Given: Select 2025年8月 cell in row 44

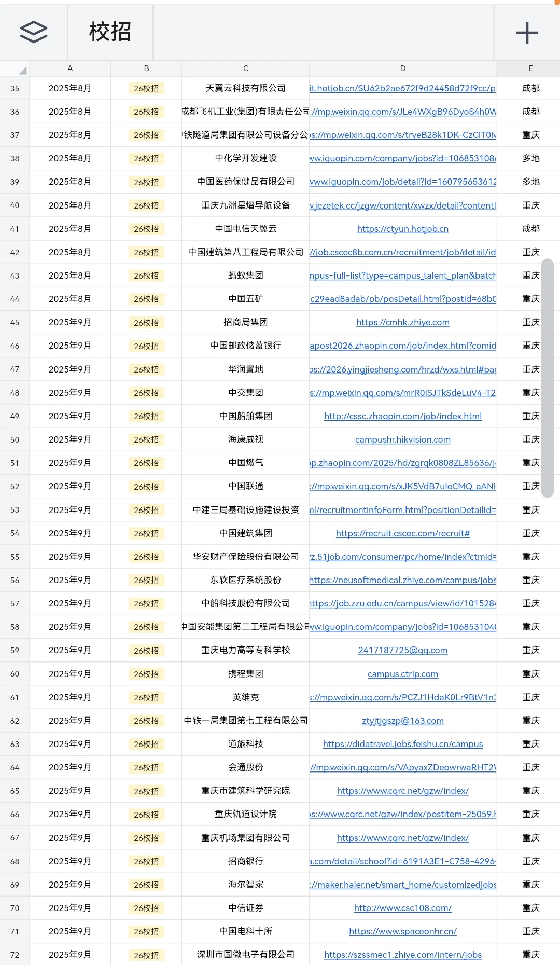Looking at the screenshot, I should coord(70,299).
